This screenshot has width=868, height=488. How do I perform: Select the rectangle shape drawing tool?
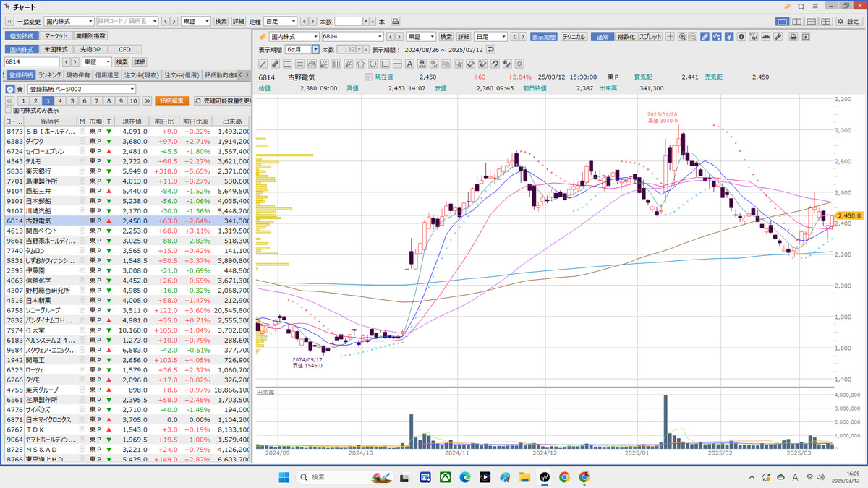coord(385,63)
